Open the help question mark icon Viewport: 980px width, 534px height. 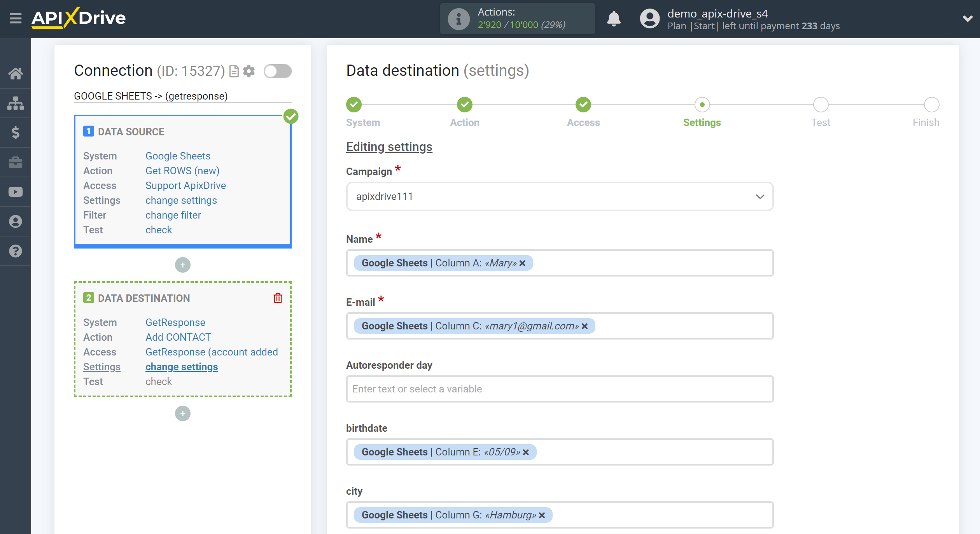tap(16, 251)
